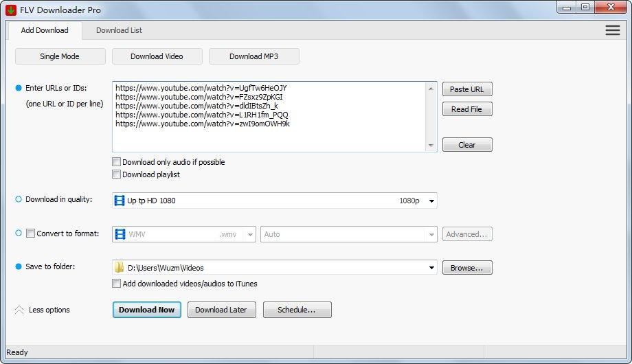Image resolution: width=632 pixels, height=364 pixels.
Task: Open the Download in quality dropdown
Action: click(431, 201)
